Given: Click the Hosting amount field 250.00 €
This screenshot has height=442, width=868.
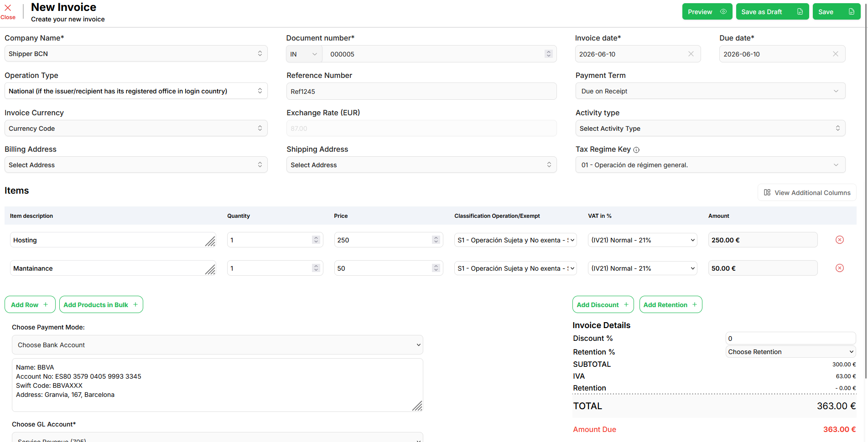Looking at the screenshot, I should pos(763,240).
